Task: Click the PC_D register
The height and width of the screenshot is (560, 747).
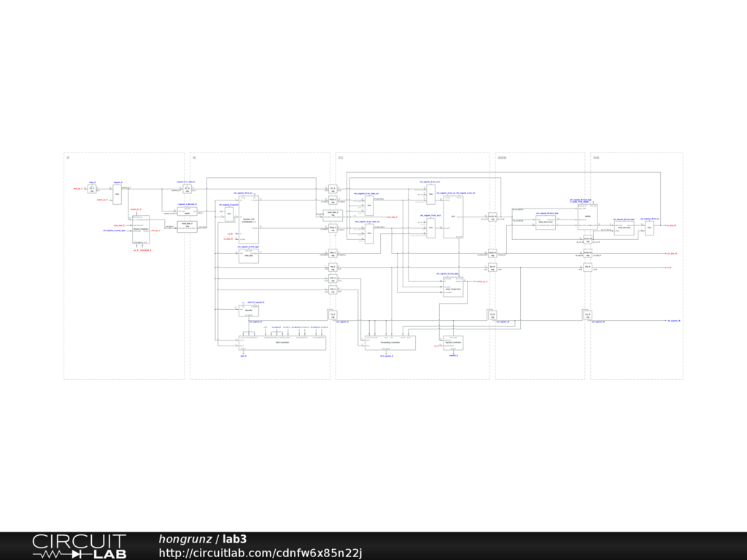Action: tap(187, 189)
